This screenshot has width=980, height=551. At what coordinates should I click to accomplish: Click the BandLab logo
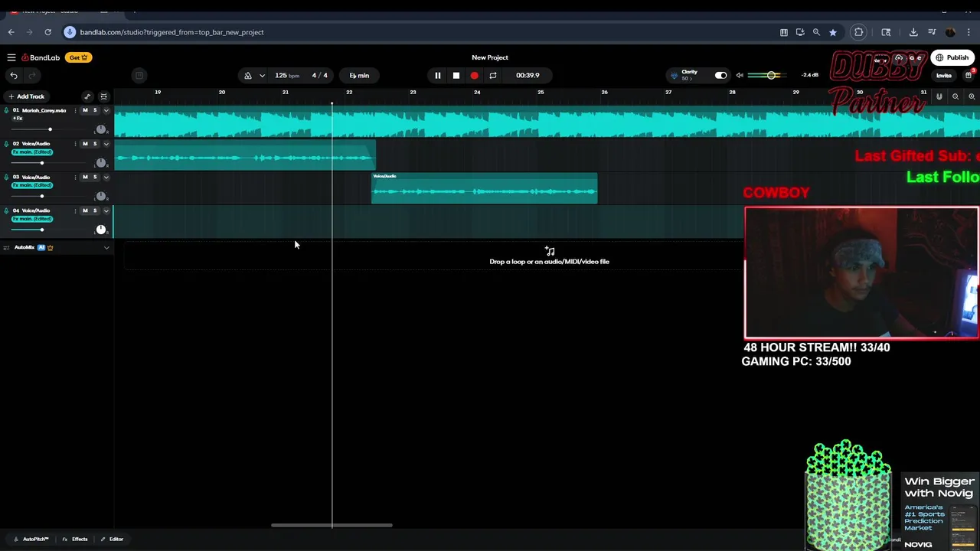pos(41,57)
